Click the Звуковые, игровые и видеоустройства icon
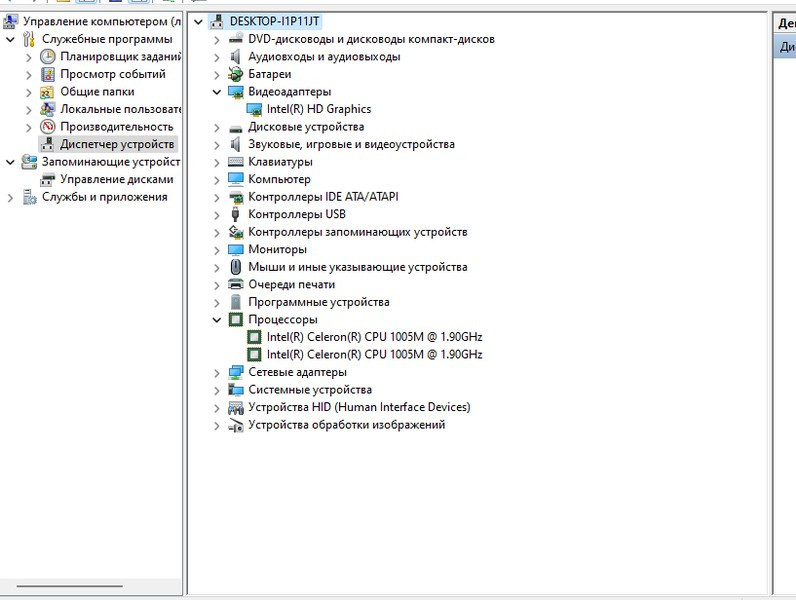Screen dimensions: 796x600 click(236, 145)
